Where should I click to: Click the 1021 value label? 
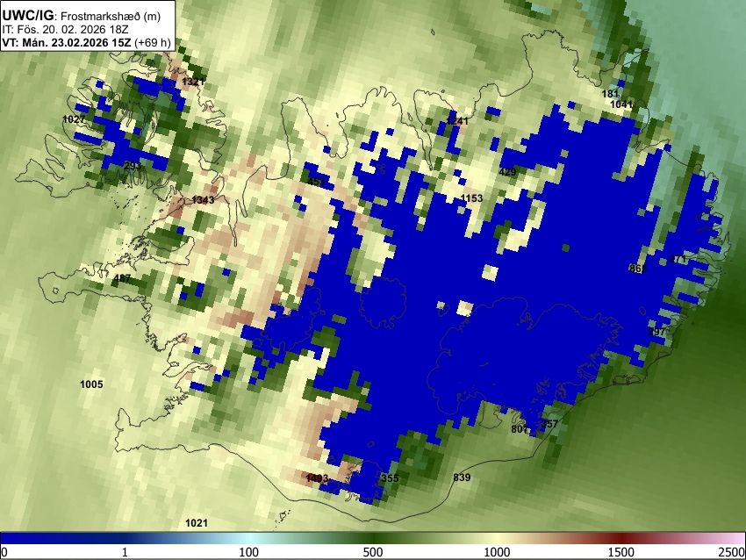[x=197, y=523]
